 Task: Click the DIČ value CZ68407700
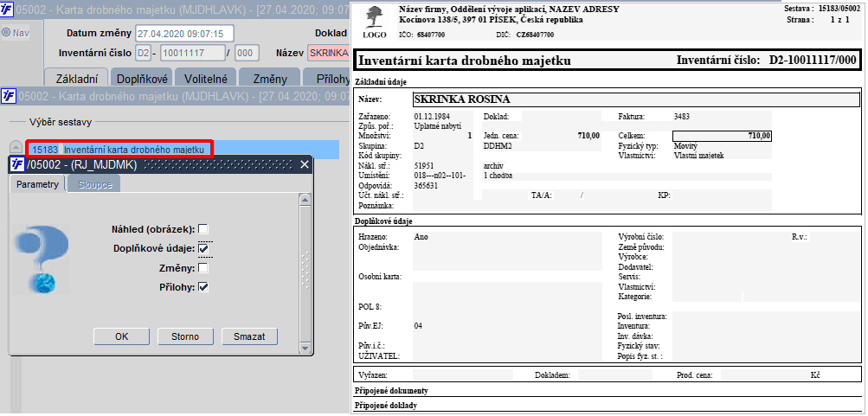click(x=535, y=35)
